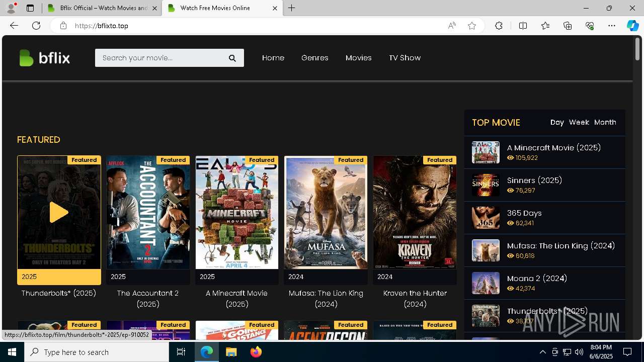The width and height of the screenshot is (644, 362).
Task: Refresh the page with reload icon
Action: point(36,26)
